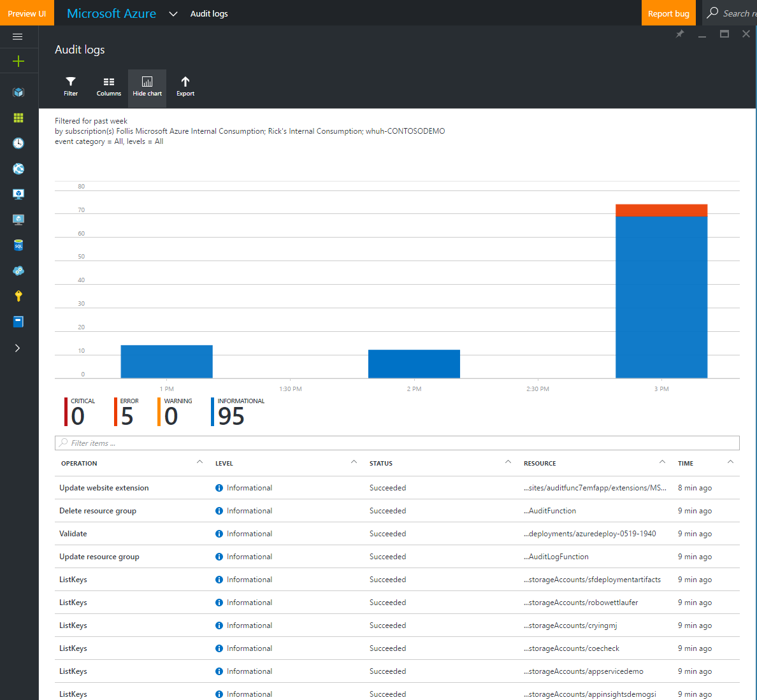The image size is (757, 700).
Task: Click the info icon in Validate row
Action: [x=219, y=534]
